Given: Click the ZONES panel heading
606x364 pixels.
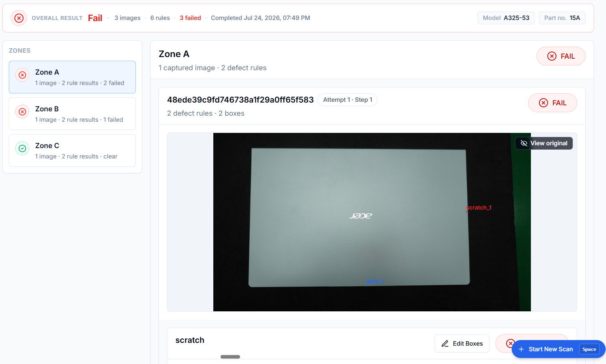Looking at the screenshot, I should [20, 51].
